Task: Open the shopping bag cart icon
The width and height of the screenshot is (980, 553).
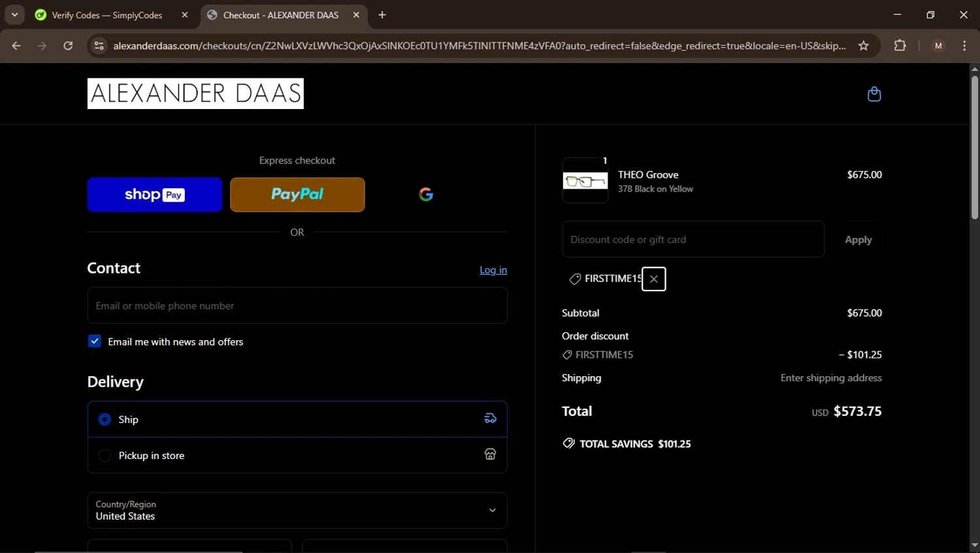Action: coord(874,94)
